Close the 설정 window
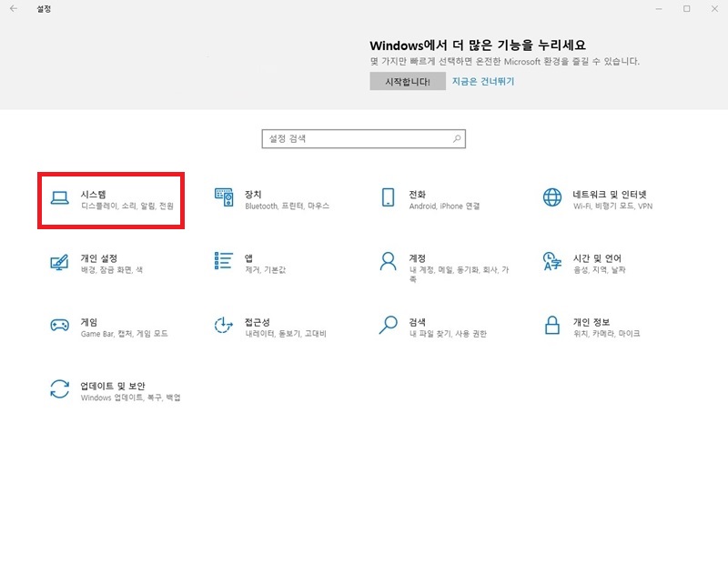Image resolution: width=728 pixels, height=564 pixels. click(714, 8)
